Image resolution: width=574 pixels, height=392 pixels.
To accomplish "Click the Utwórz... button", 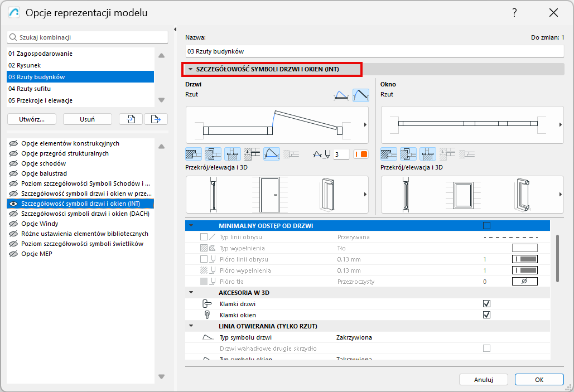I will (x=31, y=119).
